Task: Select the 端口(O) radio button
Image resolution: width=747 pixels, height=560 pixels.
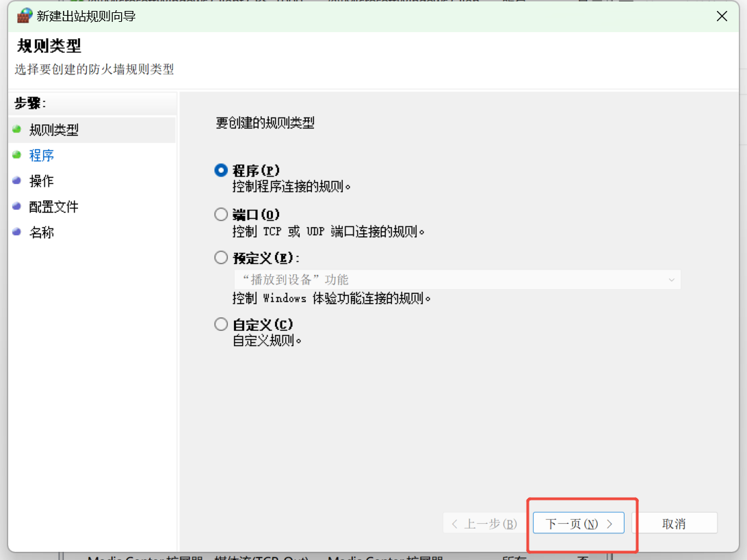Action: [x=221, y=214]
